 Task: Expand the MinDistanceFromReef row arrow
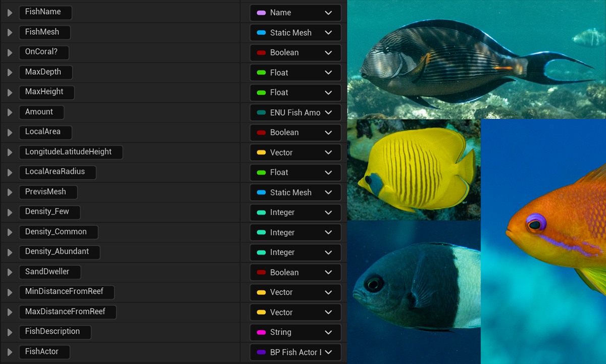coord(10,292)
